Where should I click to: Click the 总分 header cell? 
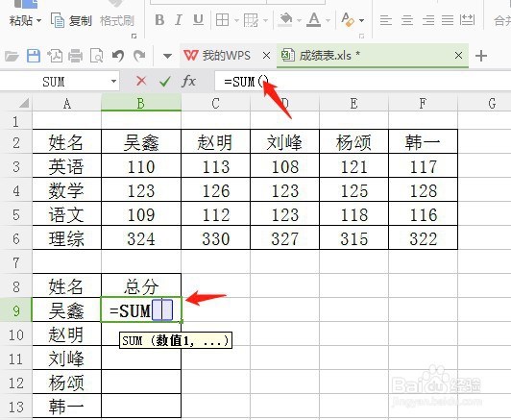[x=141, y=286]
